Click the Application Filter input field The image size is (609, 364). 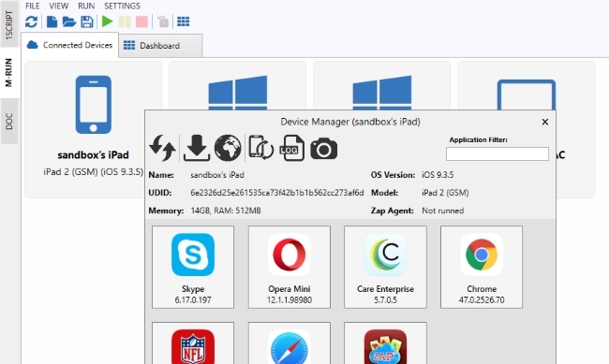[498, 153]
